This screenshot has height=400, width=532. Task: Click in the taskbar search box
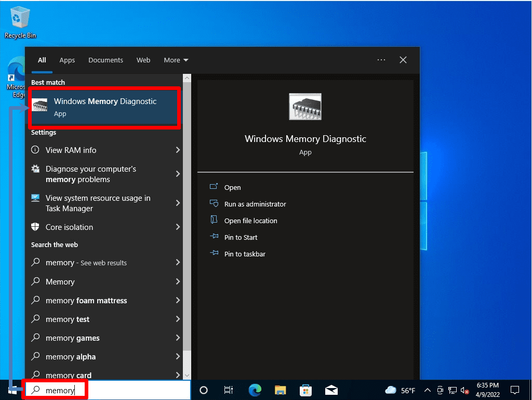pos(108,390)
